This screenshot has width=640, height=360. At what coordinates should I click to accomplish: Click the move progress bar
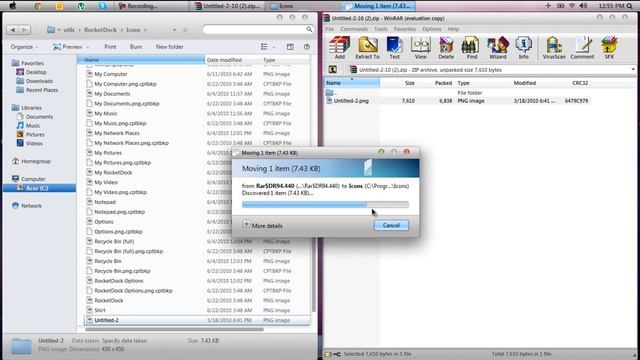point(325,204)
